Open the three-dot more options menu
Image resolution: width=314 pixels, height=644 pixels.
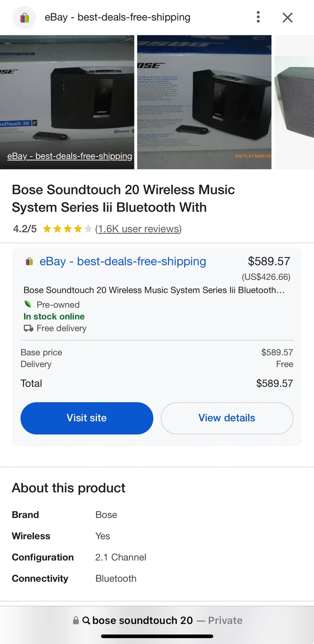(258, 17)
